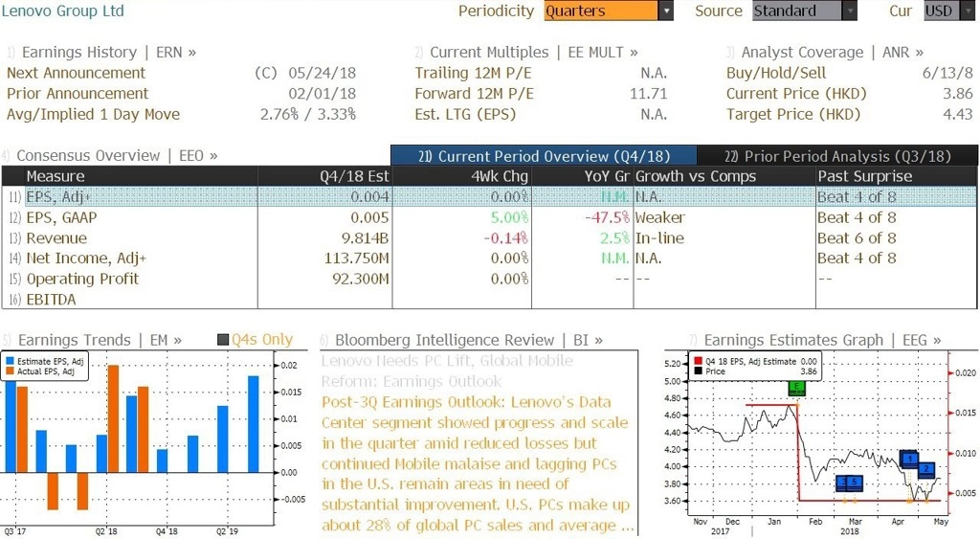Open the Source Standard dropdown arrow
The image size is (980, 539).
[x=850, y=11]
